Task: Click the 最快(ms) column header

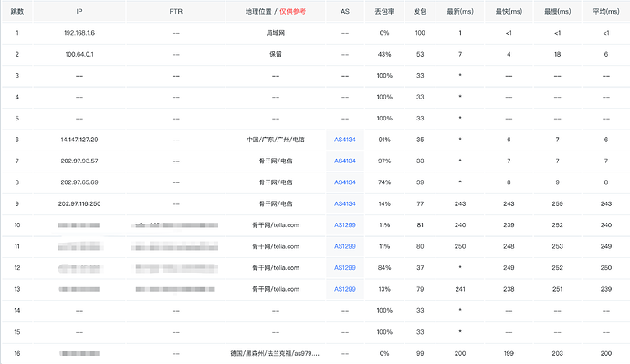Action: (509, 11)
